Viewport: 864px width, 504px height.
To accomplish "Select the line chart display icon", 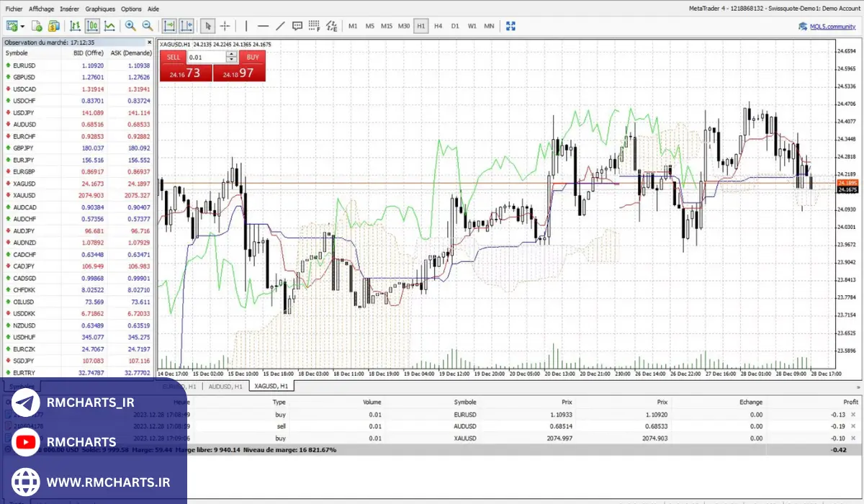I will (109, 26).
